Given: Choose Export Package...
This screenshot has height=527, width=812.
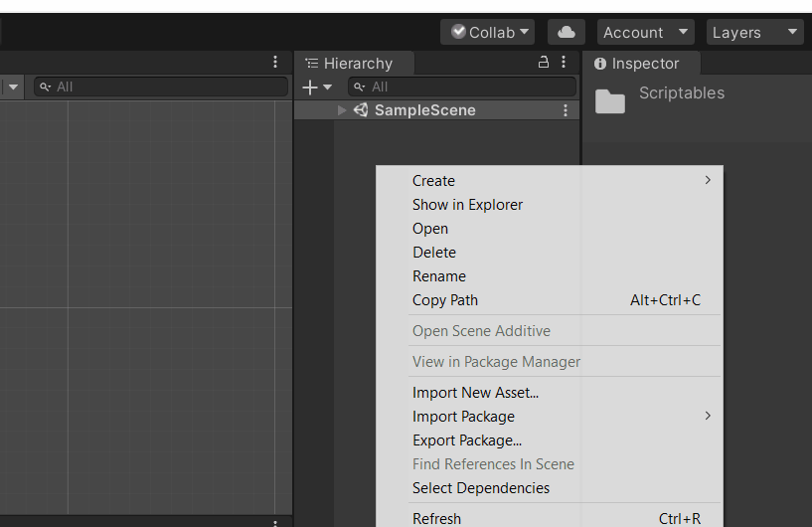Looking at the screenshot, I should [550, 439].
